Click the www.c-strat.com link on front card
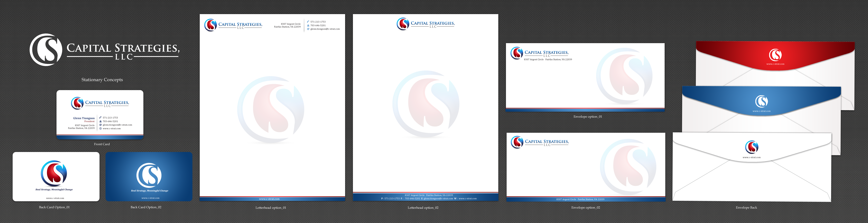This screenshot has width=868, height=223. coord(111,128)
